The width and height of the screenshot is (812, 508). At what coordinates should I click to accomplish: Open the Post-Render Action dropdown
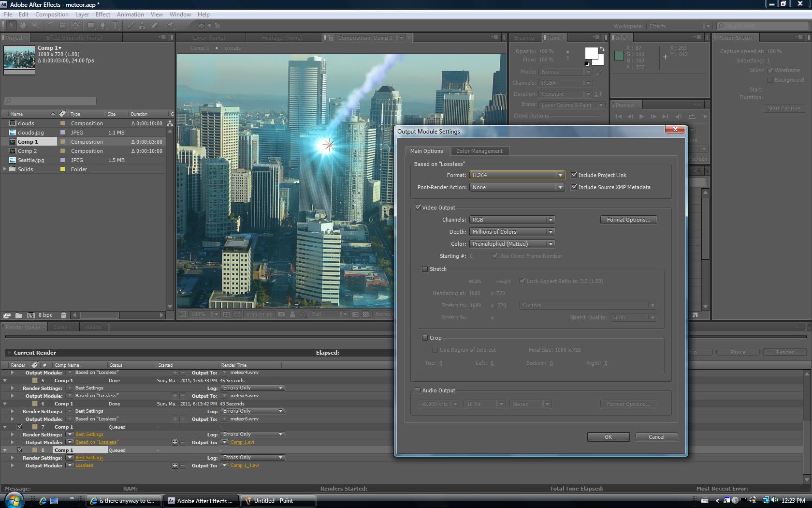click(516, 187)
